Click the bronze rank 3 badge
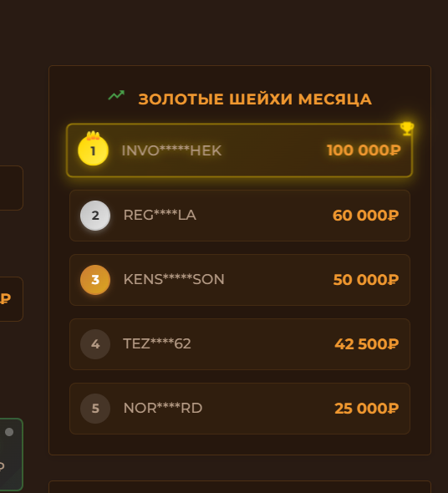The height and width of the screenshot is (493, 448). coord(95,280)
